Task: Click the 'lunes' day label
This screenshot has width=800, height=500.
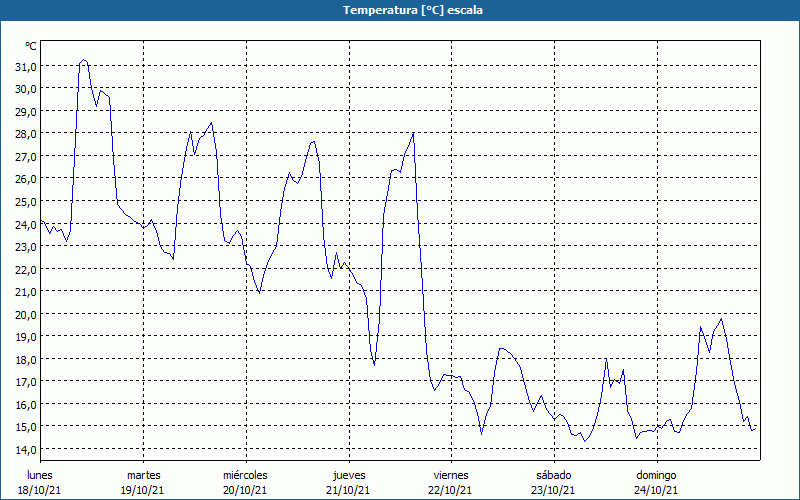Action: click(40, 475)
